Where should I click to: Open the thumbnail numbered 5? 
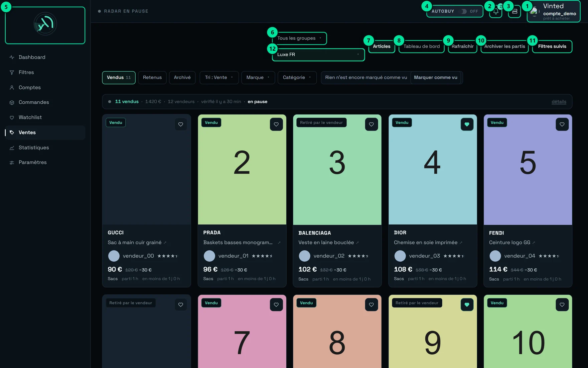click(x=528, y=170)
